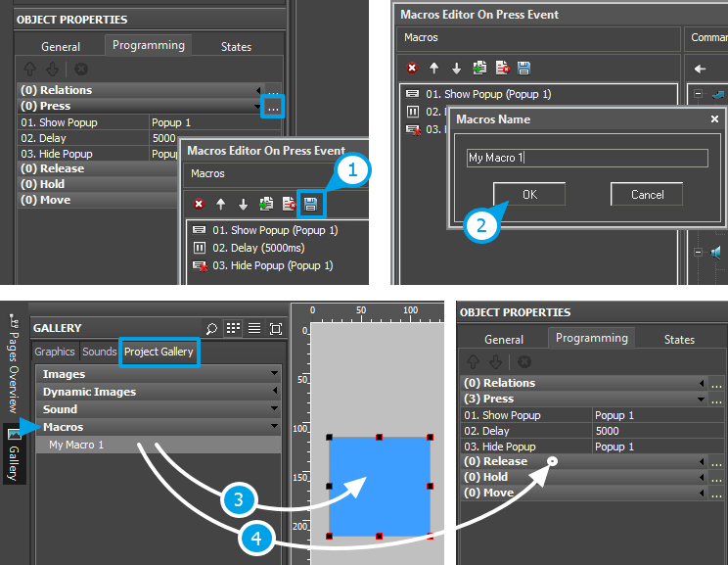Close the Macros Name dialog

pos(713,118)
